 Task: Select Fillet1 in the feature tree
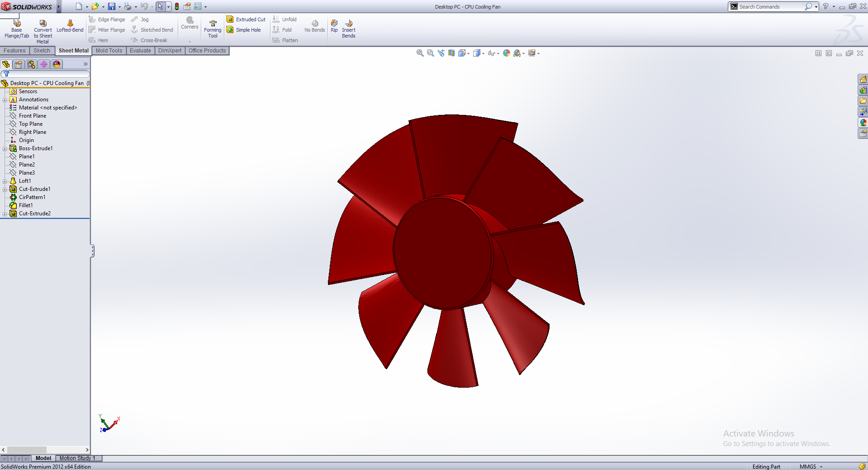pyautogui.click(x=26, y=205)
